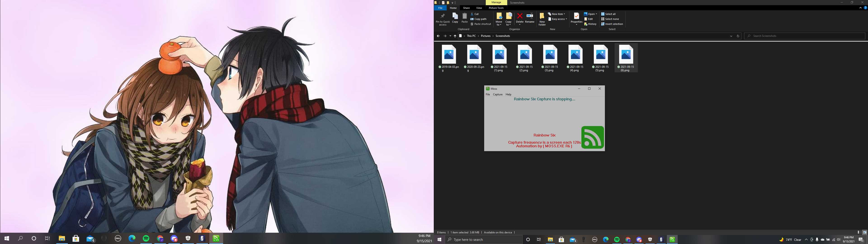Collapse the ribbon using the chevron
The image size is (868, 244).
(860, 8)
